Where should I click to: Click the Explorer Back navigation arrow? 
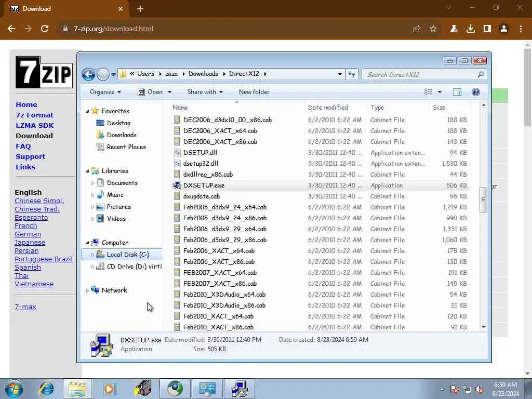pyautogui.click(x=88, y=74)
